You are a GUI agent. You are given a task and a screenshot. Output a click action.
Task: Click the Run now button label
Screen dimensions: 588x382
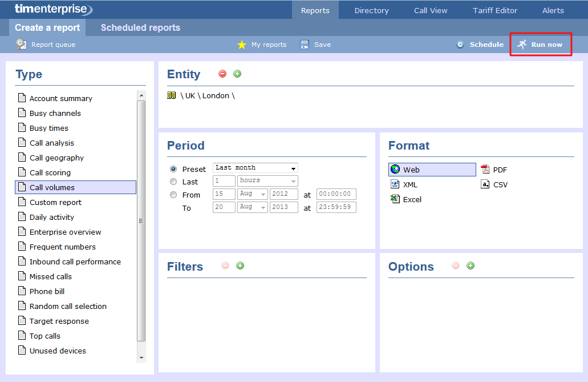click(x=547, y=45)
